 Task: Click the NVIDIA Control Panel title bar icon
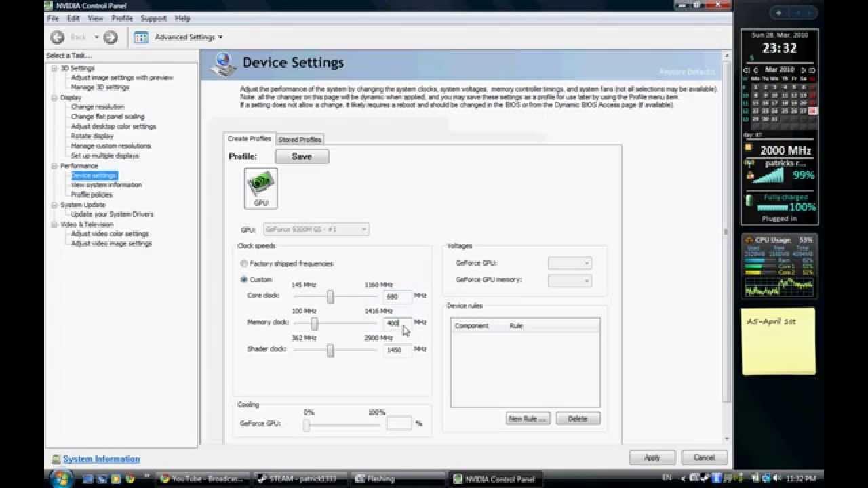coord(50,6)
